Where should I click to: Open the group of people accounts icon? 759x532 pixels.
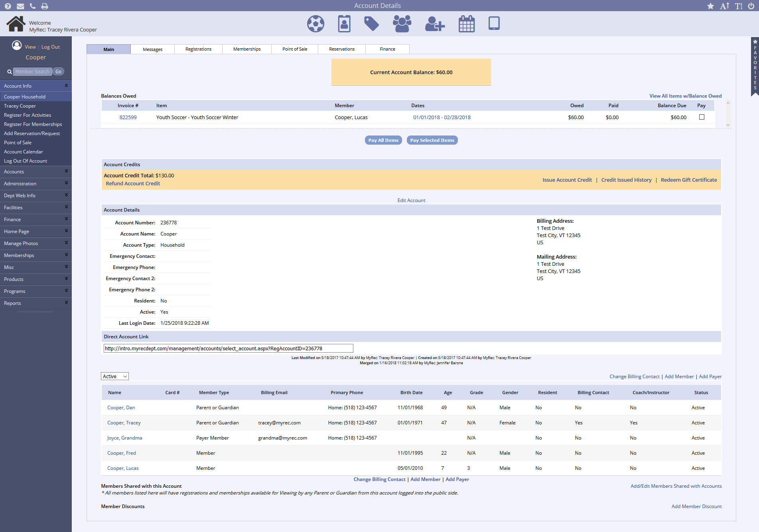pyautogui.click(x=402, y=24)
